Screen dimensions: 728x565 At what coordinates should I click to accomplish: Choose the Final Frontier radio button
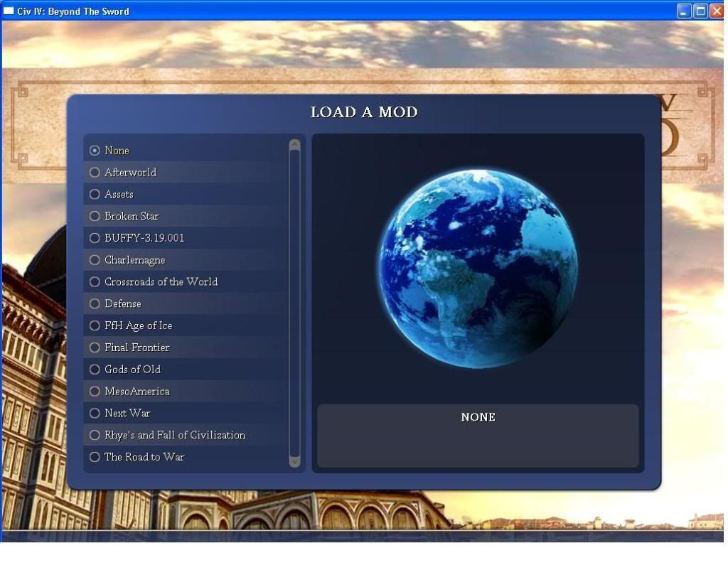point(95,348)
